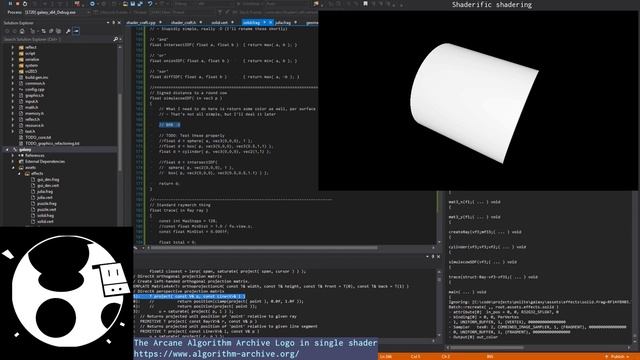Expand the serialize folder

pos(13,59)
